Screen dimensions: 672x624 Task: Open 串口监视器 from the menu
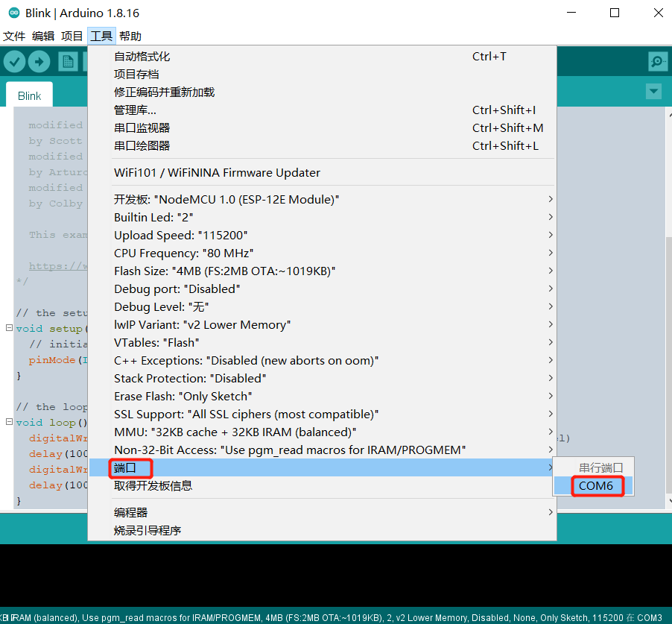[x=323, y=127]
